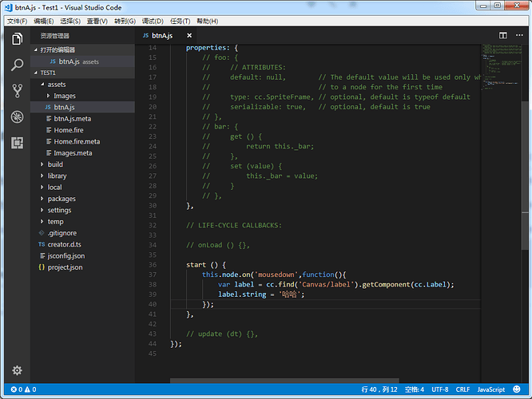The image size is (532, 399).
Task: Collapse the assets folder
Action: pyautogui.click(x=42, y=84)
